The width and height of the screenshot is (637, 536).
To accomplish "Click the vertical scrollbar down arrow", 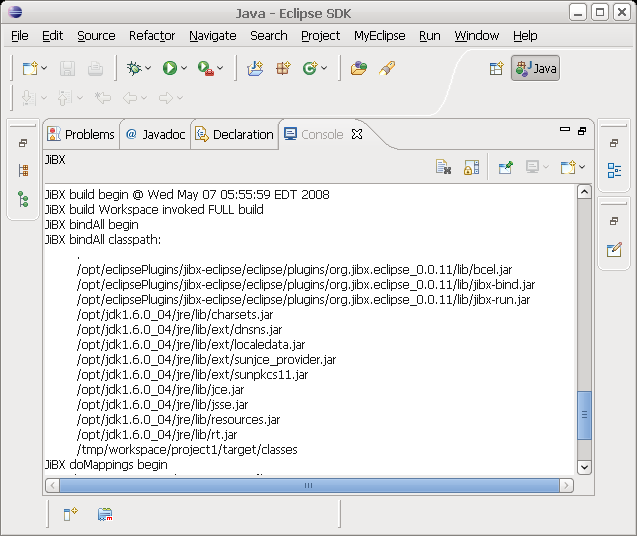I will pyautogui.click(x=584, y=467).
